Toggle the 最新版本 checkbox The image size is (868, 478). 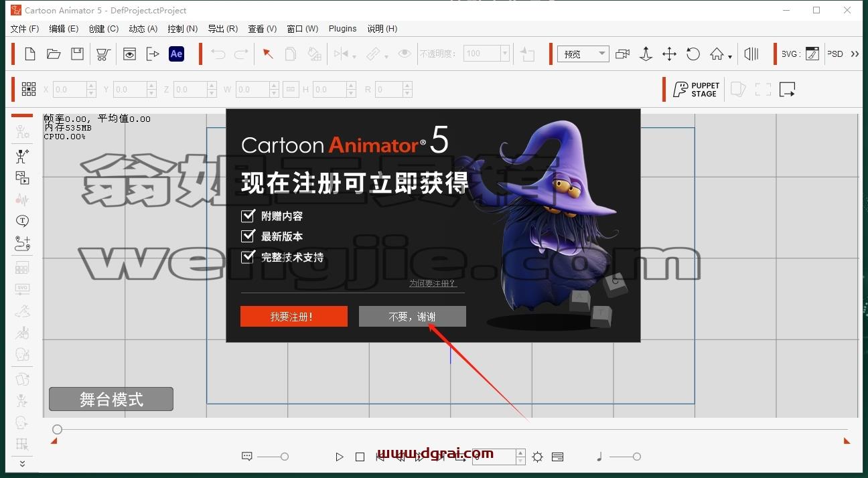click(248, 236)
